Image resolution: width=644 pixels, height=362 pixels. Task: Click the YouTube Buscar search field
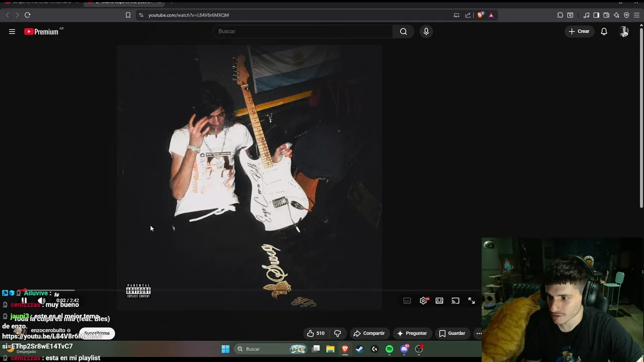coord(303,31)
